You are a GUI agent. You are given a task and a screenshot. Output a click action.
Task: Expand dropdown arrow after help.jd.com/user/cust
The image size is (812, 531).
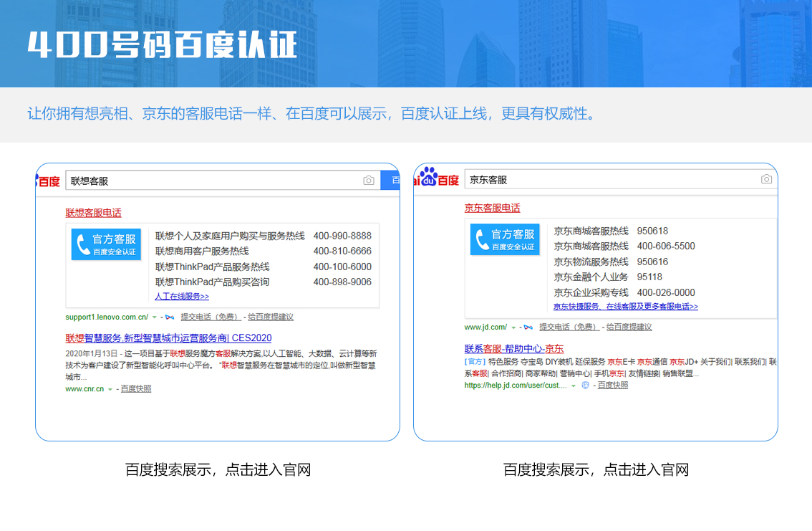[574, 386]
